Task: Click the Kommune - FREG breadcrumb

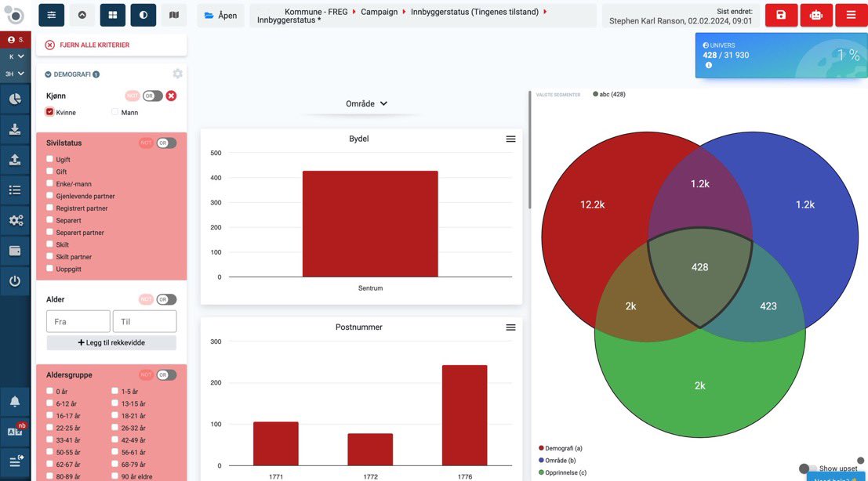Action: pyautogui.click(x=316, y=12)
